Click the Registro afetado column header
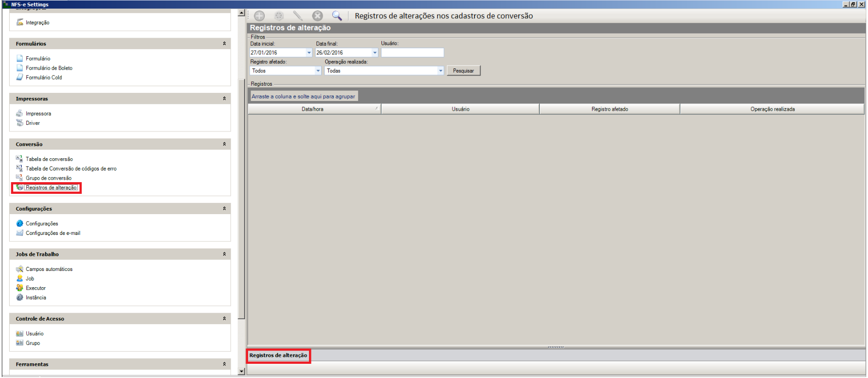 click(x=610, y=109)
